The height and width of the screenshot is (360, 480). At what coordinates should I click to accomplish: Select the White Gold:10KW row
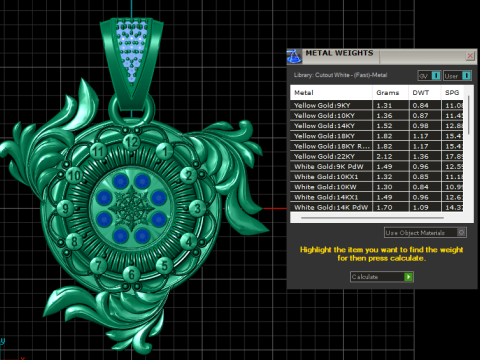point(377,187)
